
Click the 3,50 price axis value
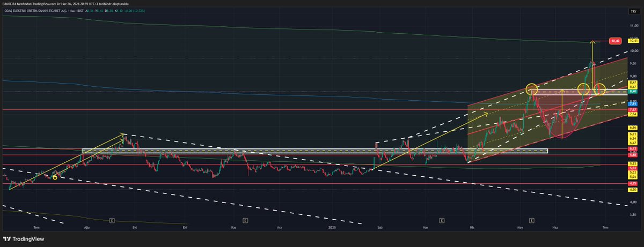pyautogui.click(x=633, y=214)
